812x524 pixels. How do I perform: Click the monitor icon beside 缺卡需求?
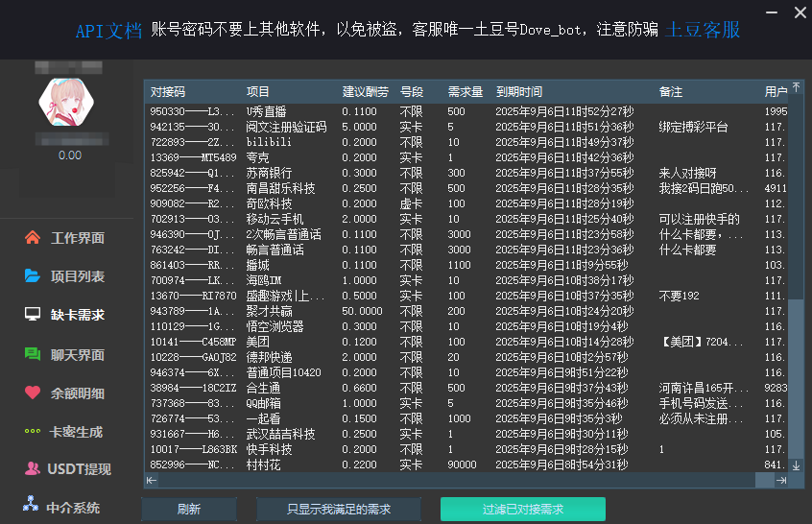click(33, 314)
